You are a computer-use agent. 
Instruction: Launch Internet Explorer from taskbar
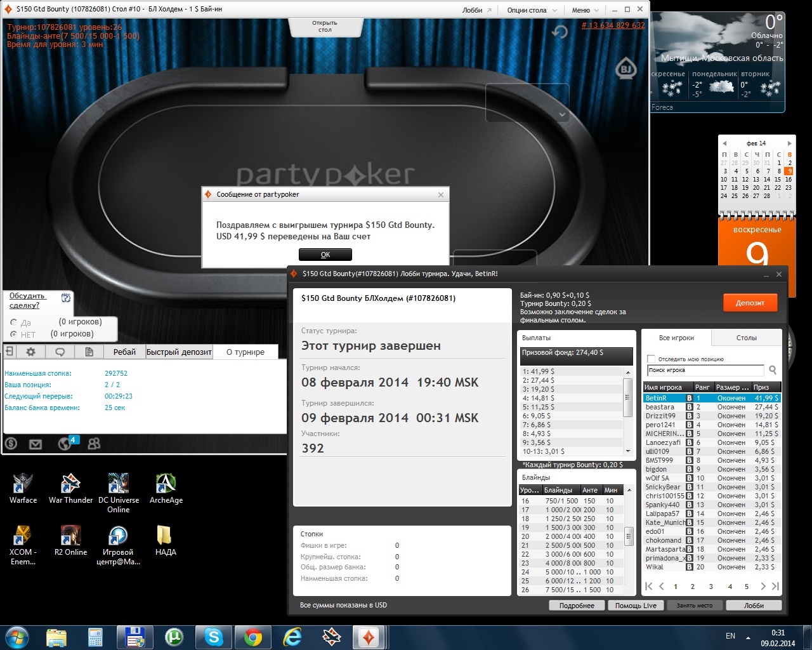tap(292, 636)
